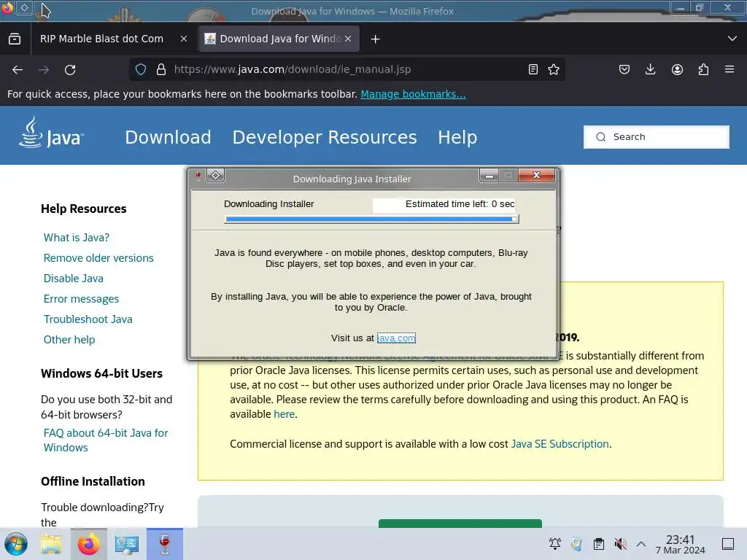Close the Download Java tab
Viewport: 747px width, 560px height.
coord(348,39)
